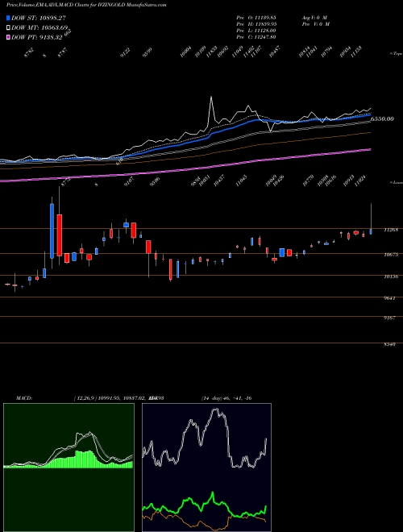Click the 'Pre O: 11139.85' value

click(x=258, y=17)
